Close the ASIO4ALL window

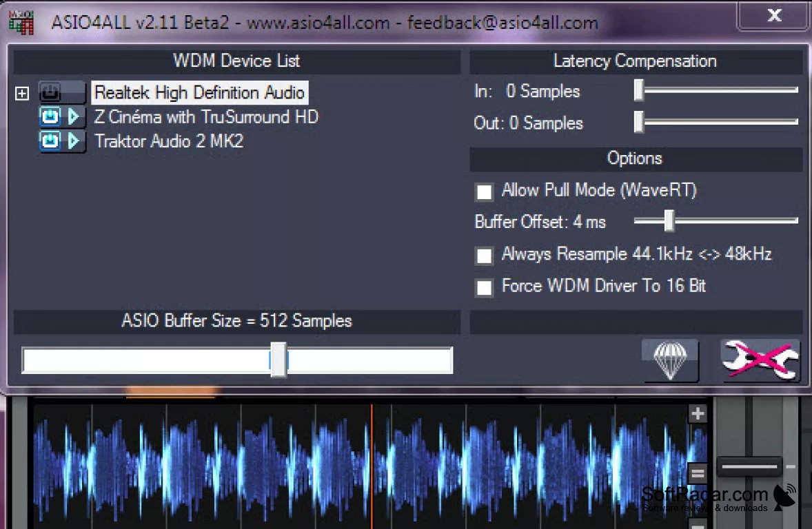point(774,16)
